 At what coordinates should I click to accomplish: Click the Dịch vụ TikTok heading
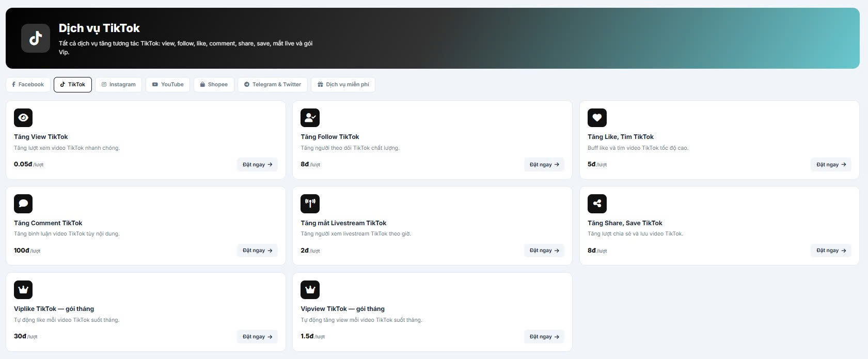pos(99,28)
